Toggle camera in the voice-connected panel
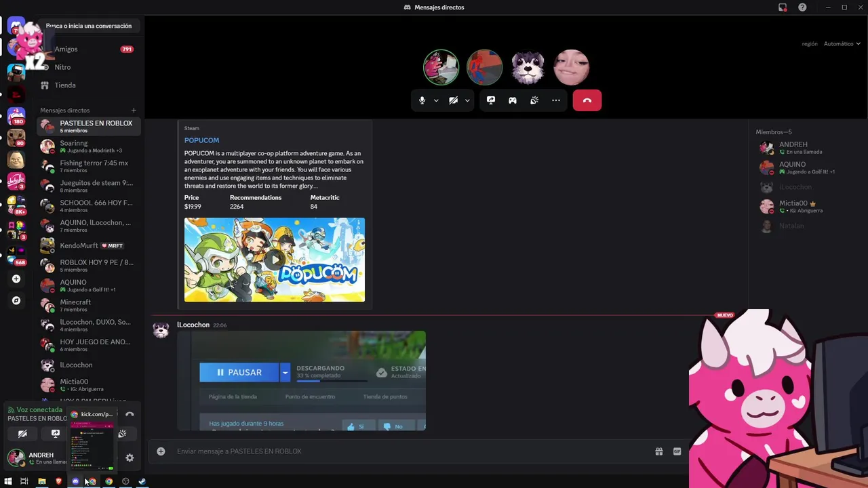The width and height of the screenshot is (868, 488). [22, 434]
